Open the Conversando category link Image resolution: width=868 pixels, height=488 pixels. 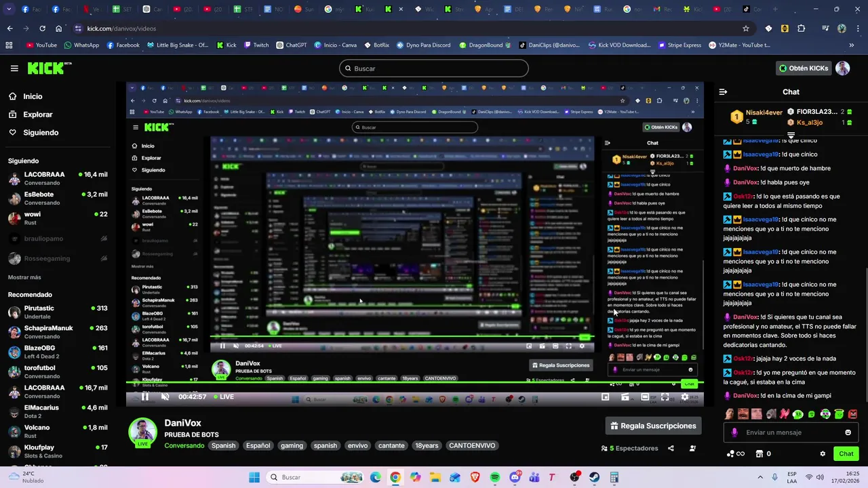(184, 445)
